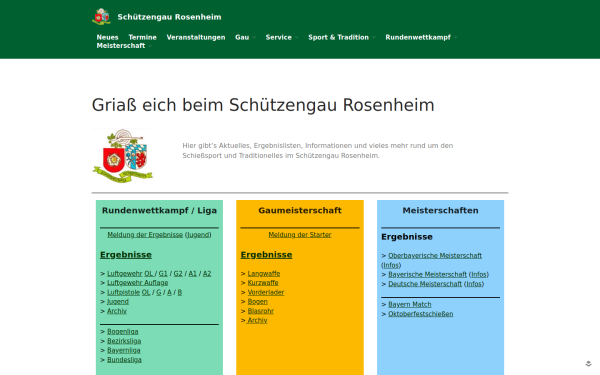Open the Vorderlader link
This screenshot has width=600, height=375.
click(266, 292)
